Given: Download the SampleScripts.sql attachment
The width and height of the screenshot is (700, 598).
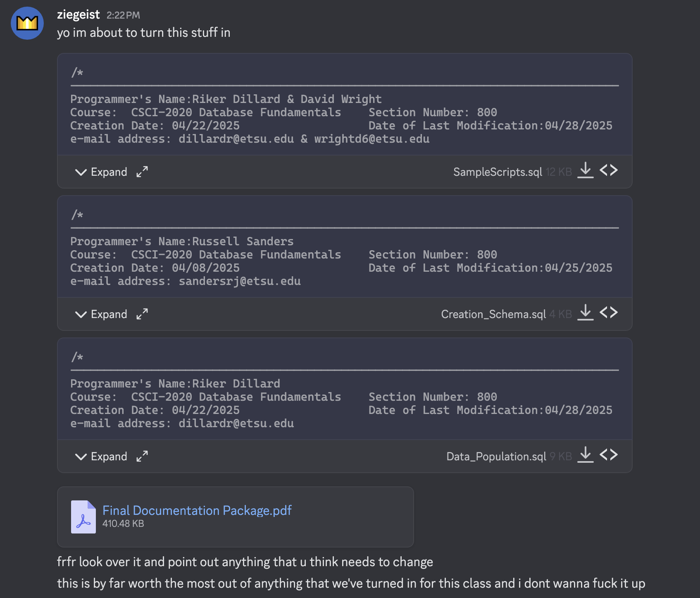Looking at the screenshot, I should pyautogui.click(x=586, y=170).
